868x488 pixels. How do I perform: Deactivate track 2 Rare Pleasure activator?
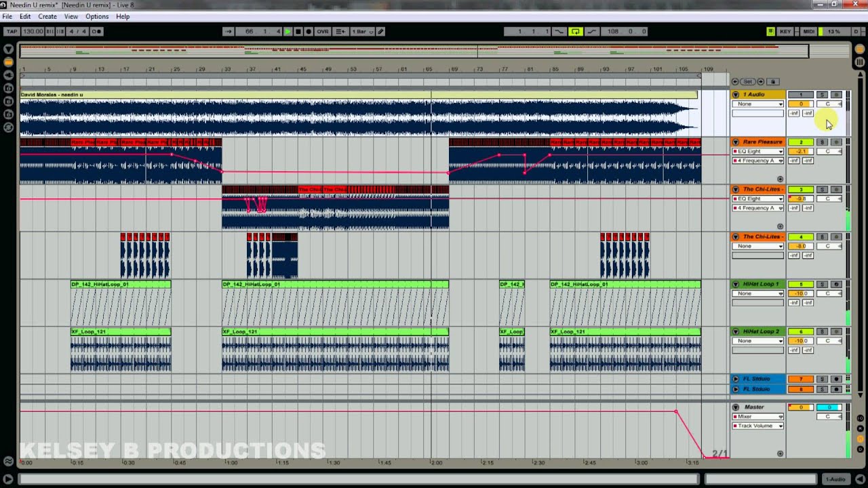[801, 142]
